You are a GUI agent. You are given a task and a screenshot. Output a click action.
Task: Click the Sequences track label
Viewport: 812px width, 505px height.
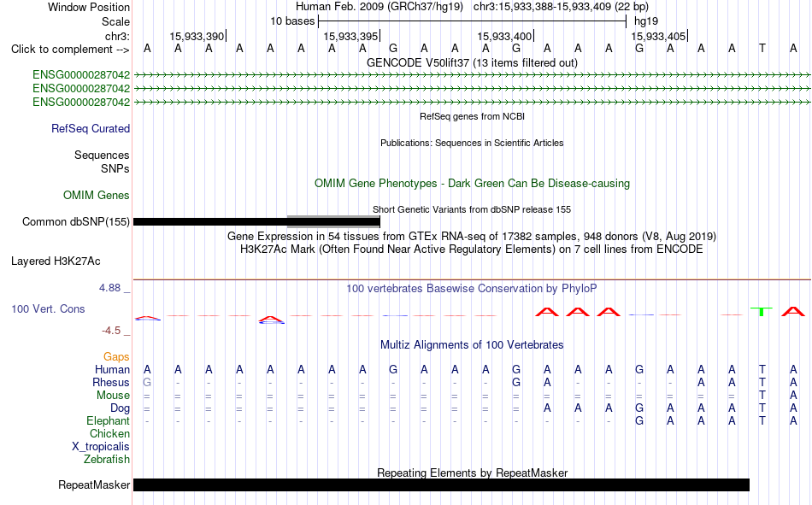[x=102, y=155]
